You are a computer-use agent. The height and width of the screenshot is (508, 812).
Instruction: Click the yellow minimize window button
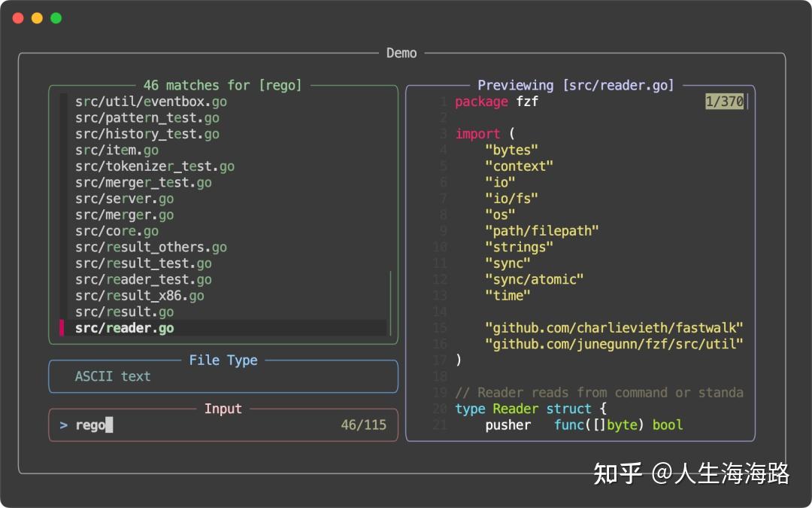point(37,18)
